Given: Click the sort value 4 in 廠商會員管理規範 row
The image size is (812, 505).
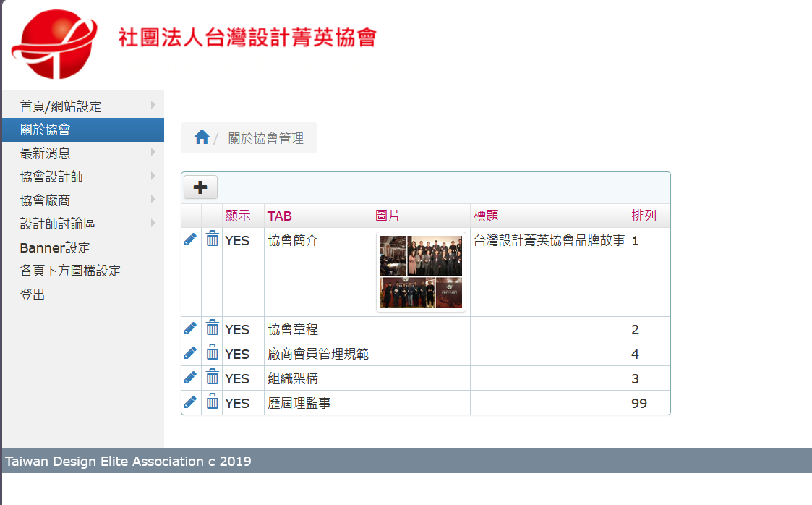Looking at the screenshot, I should tap(635, 355).
